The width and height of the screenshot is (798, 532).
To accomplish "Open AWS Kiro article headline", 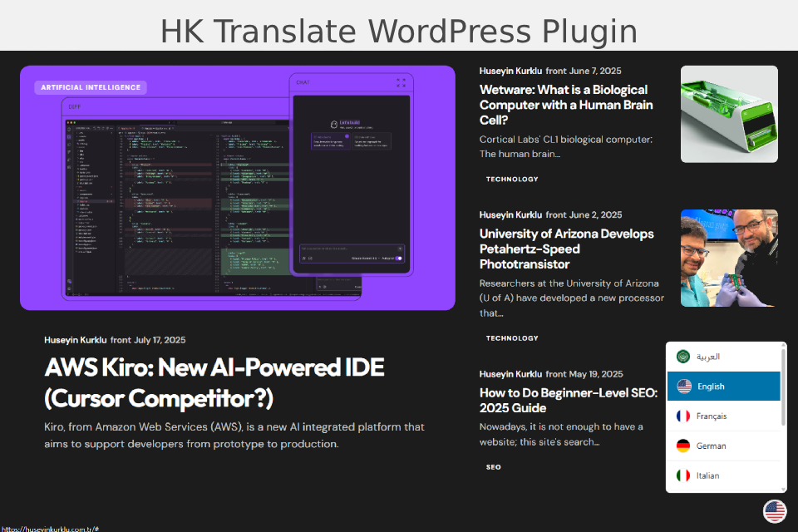I will coord(214,383).
